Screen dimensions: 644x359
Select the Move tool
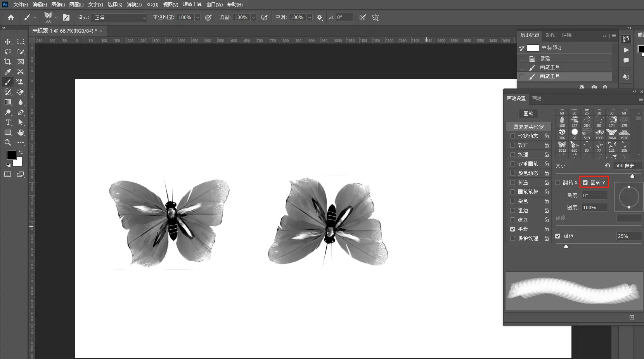pyautogui.click(x=8, y=42)
